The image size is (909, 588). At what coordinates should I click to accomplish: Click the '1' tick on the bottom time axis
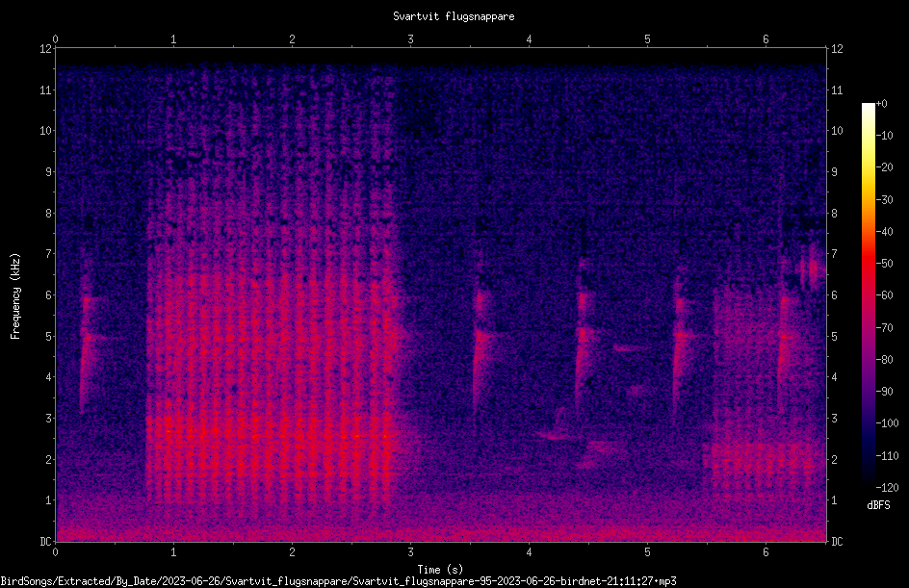173,552
